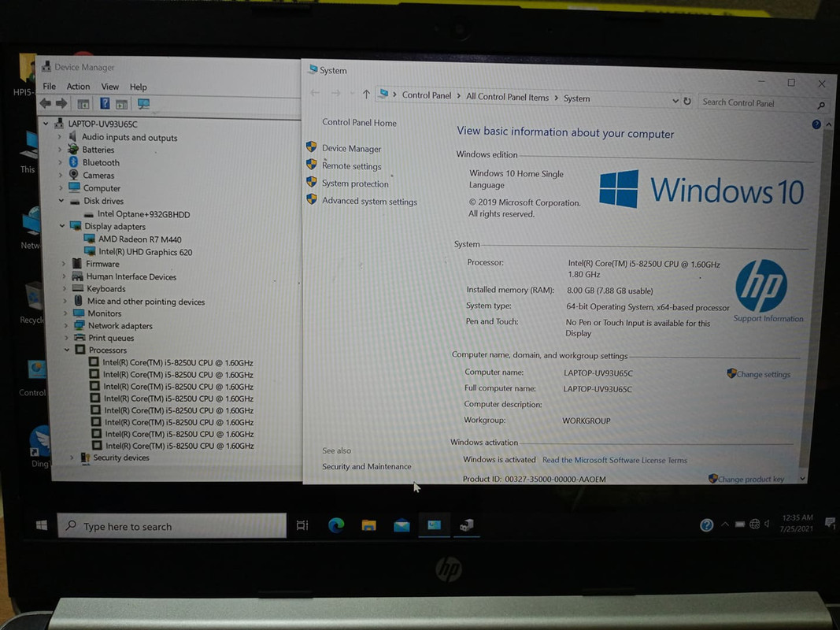The height and width of the screenshot is (630, 840).
Task: Open Task View from the taskbar
Action: (302, 525)
